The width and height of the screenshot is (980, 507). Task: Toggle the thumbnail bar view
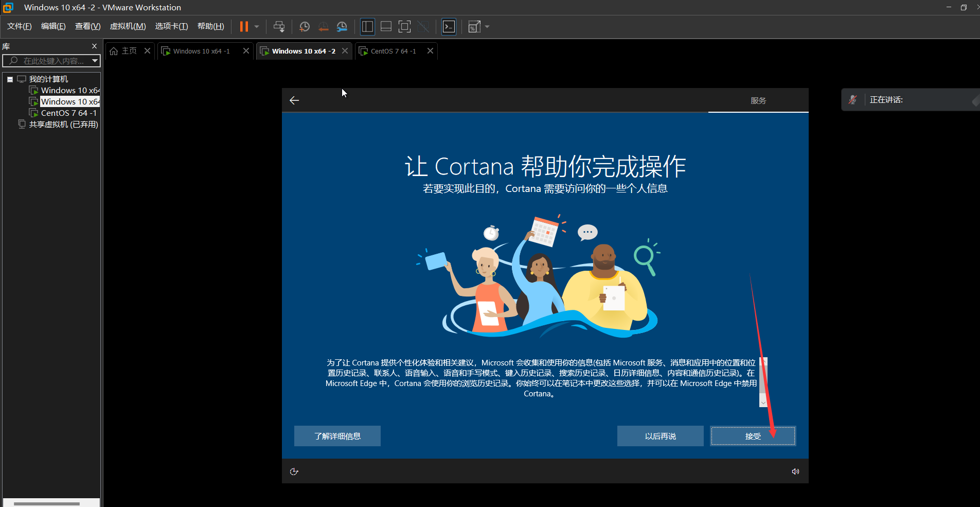386,27
